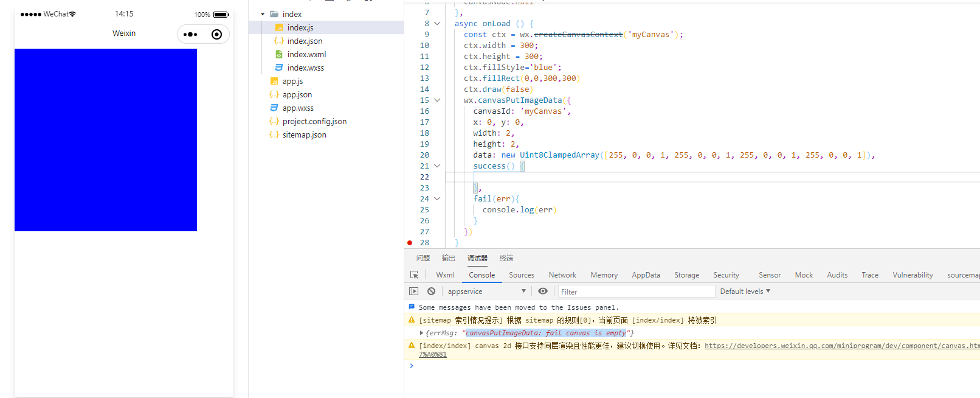Switch to the 调试器 tab

pyautogui.click(x=477, y=258)
